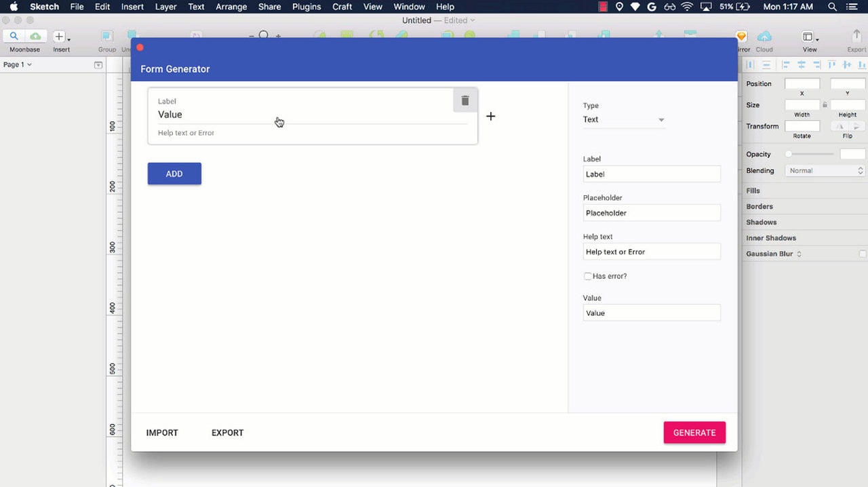Open the Plugins menu

click(307, 7)
